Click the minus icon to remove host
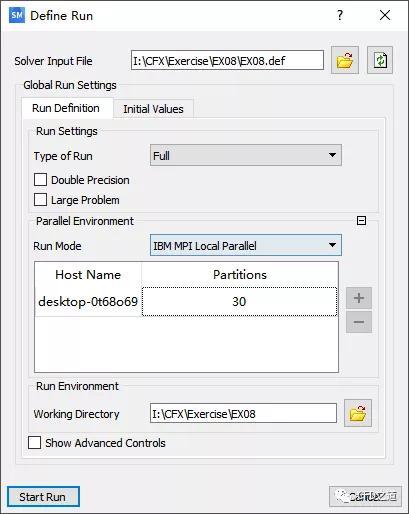The height and width of the screenshot is (514, 409). (359, 322)
